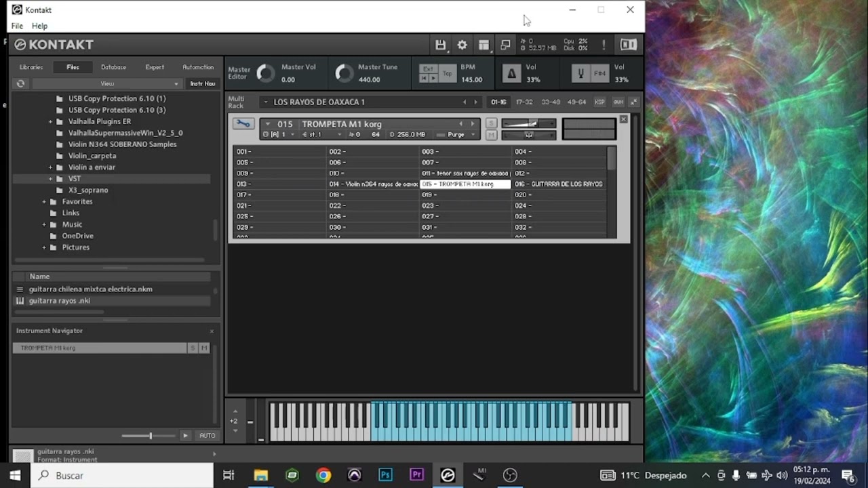Viewport: 868px width, 488px height.
Task: Select slot 016 GUITARRA DE LOS RAYOS
Action: 559,184
